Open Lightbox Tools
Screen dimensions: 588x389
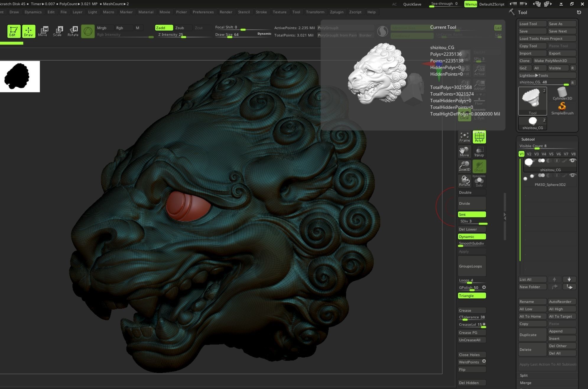pyautogui.click(x=547, y=76)
